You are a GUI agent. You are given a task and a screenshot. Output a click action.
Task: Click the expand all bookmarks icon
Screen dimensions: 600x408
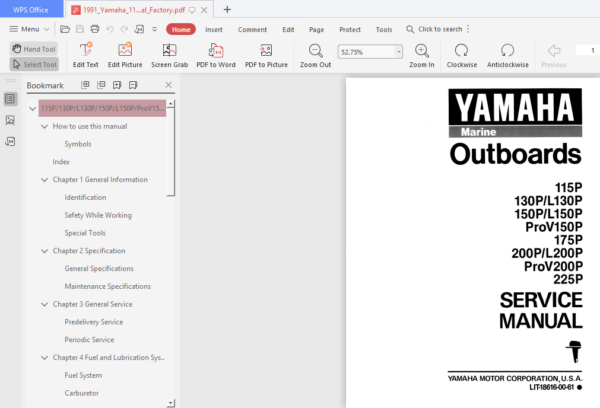pyautogui.click(x=85, y=85)
